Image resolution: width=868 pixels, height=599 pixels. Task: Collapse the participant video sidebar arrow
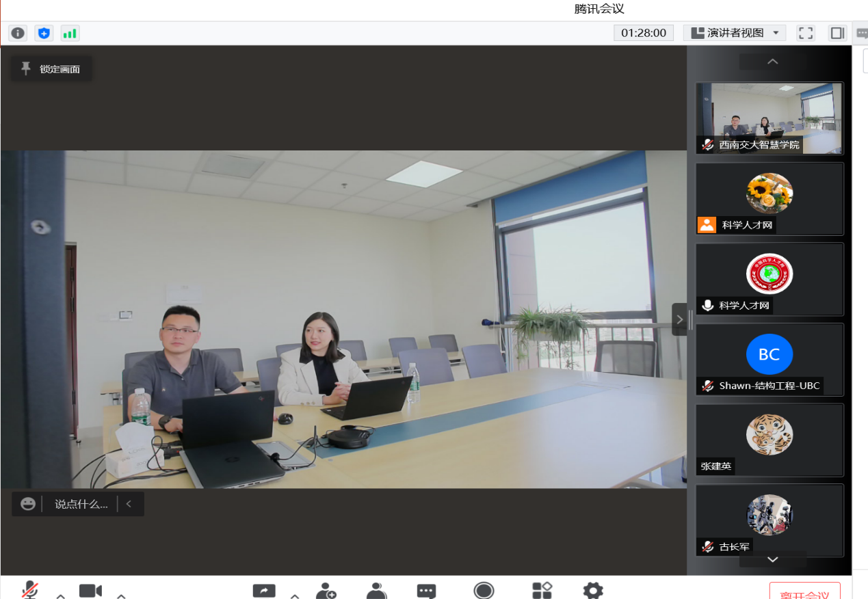click(679, 319)
